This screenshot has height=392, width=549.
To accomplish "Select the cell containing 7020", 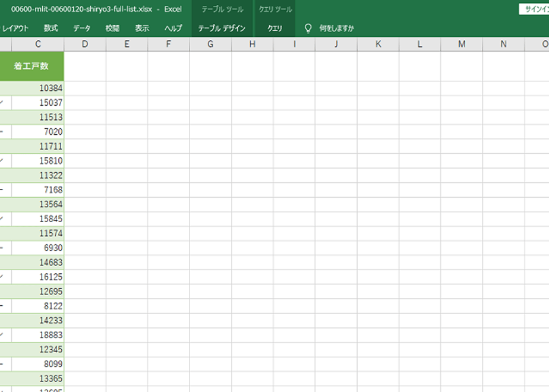I will tap(38, 132).
